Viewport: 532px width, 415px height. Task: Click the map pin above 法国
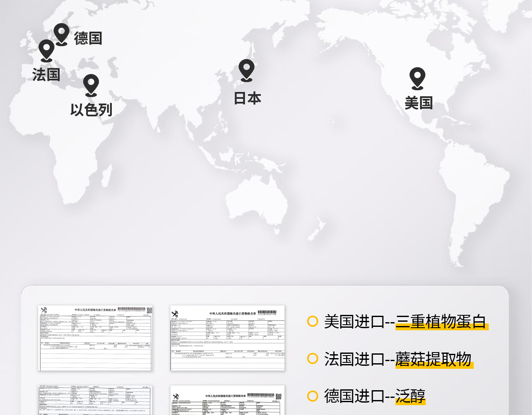coord(47,50)
